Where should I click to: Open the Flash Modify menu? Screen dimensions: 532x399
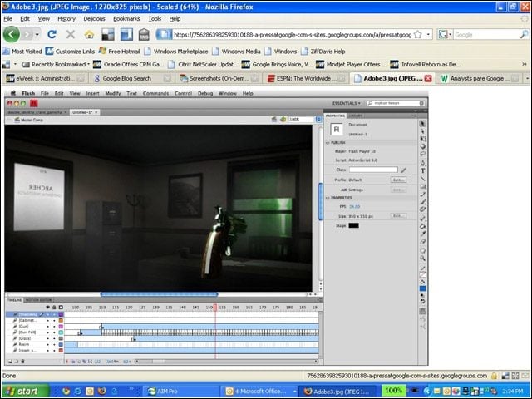click(x=113, y=93)
